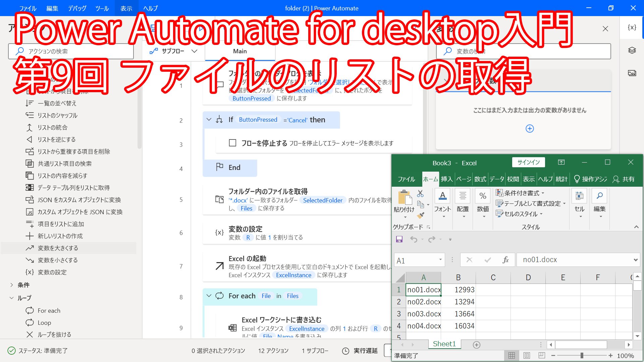The width and height of the screenshot is (644, 362).
Task: Open Power Automate Help menu
Action: 150,8
